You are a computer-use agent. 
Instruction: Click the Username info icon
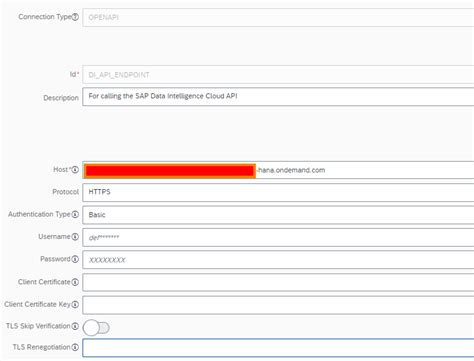point(75,237)
